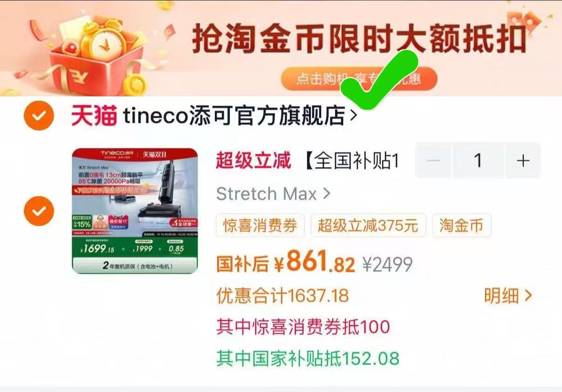This screenshot has height=392, width=562.
Task: Open the 超级立减 product title
Action: 308,161
